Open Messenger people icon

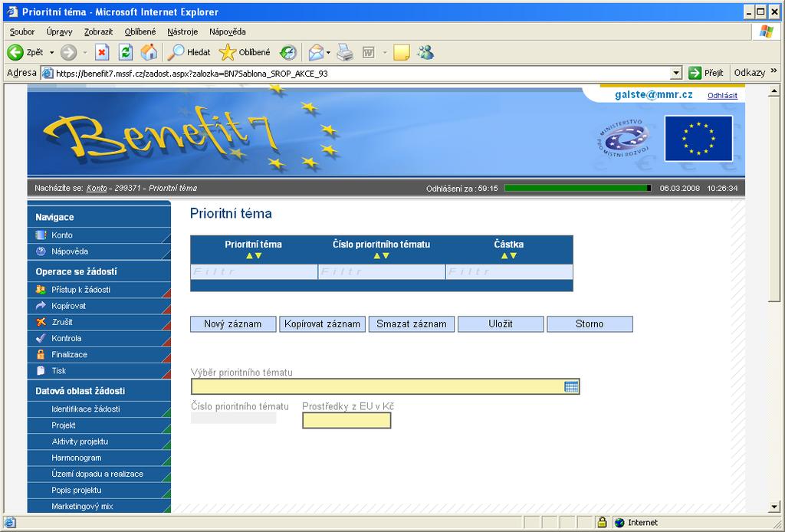pos(425,52)
